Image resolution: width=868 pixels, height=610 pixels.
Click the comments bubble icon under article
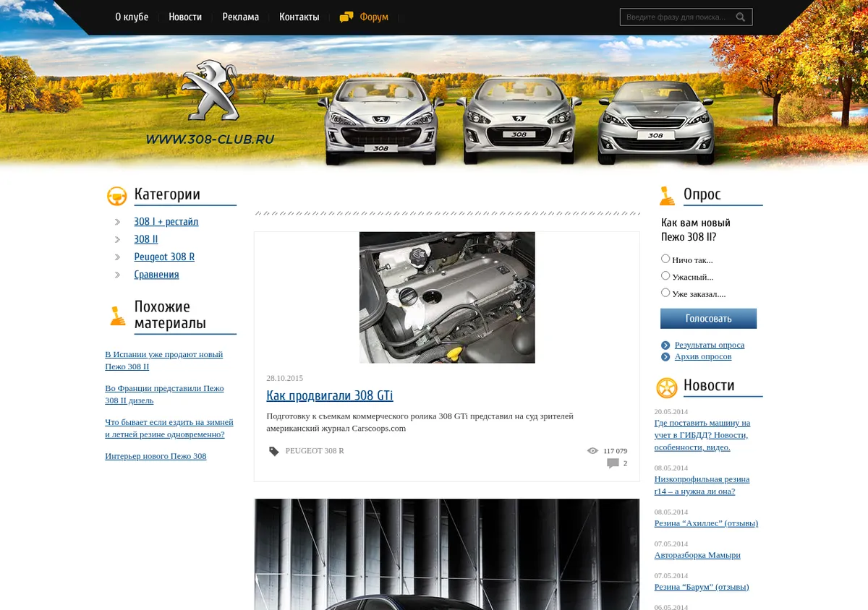[x=613, y=463]
